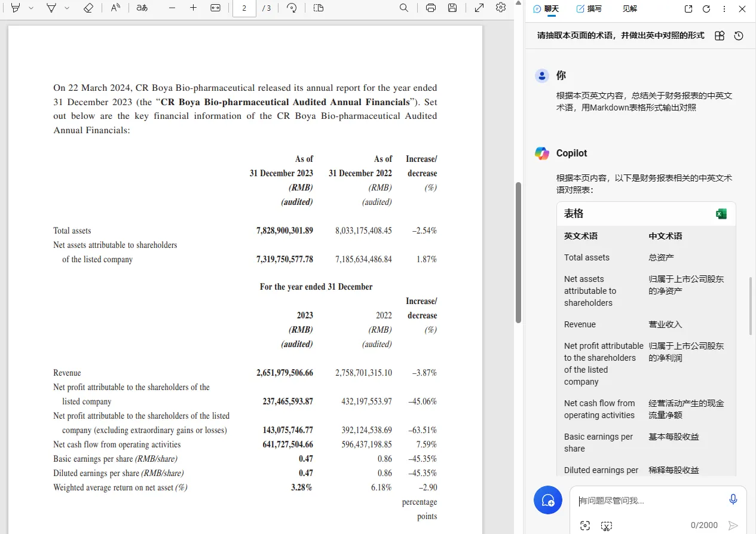Image resolution: width=756 pixels, height=534 pixels.
Task: Click the 经营活动产生的现金流量净额 cell
Action: coord(686,409)
